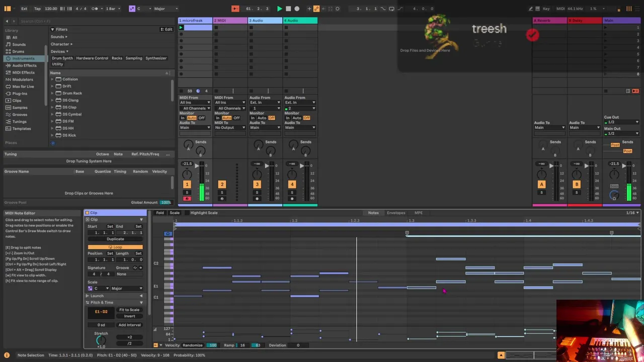This screenshot has height=362, width=644.
Task: Toggle track 1 activator button
Action: pos(187,185)
